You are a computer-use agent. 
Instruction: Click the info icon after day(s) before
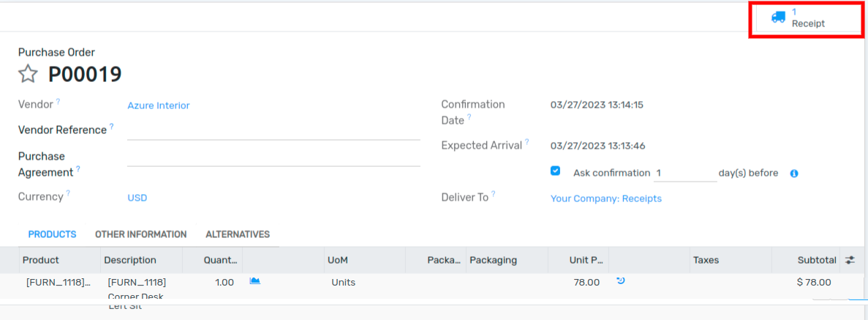pyautogui.click(x=794, y=174)
